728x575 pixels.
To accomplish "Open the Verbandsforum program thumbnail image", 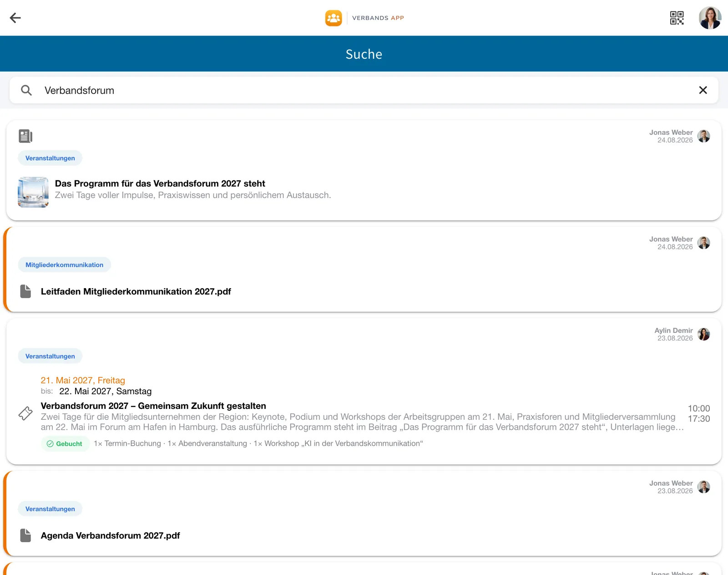I will (x=33, y=192).
